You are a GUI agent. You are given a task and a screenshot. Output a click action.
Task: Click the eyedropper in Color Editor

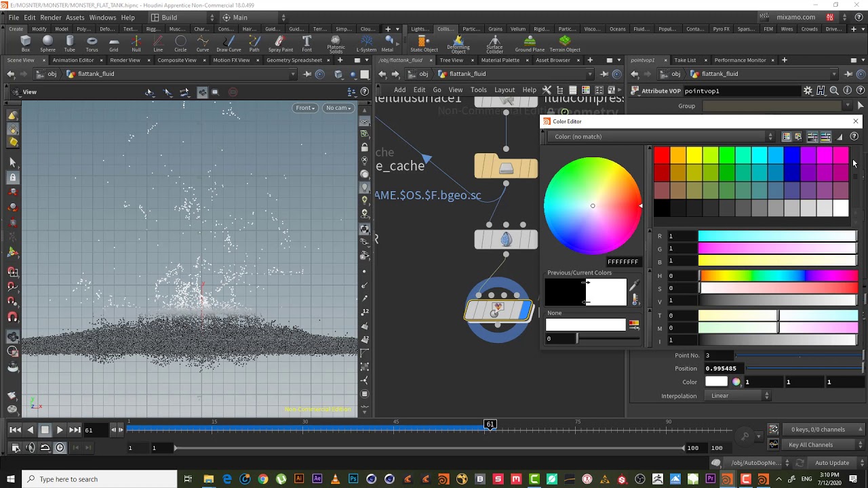[634, 286]
